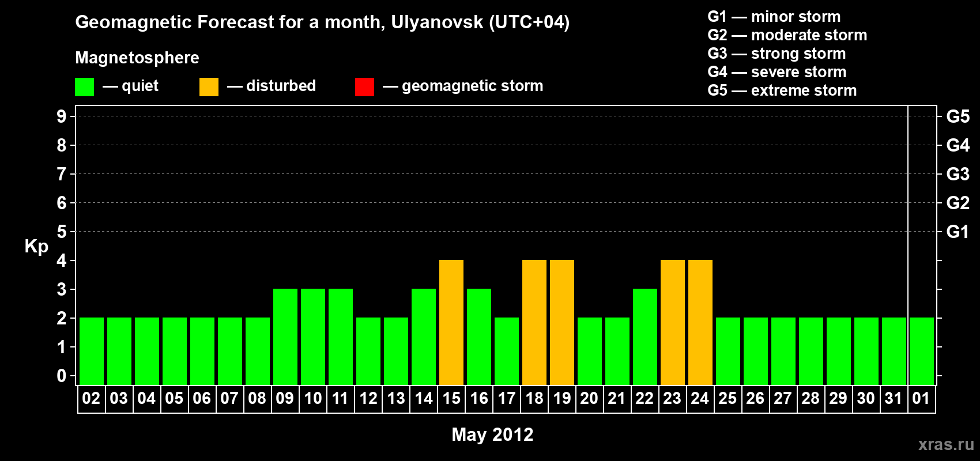Click the date label 25
Image resolution: width=980 pixels, height=461 pixels.
tap(728, 398)
